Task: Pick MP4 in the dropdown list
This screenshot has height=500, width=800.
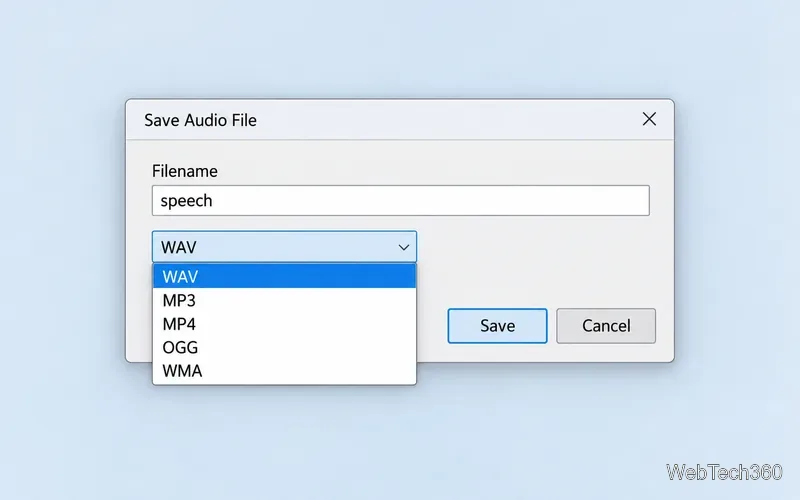Action: click(x=284, y=324)
